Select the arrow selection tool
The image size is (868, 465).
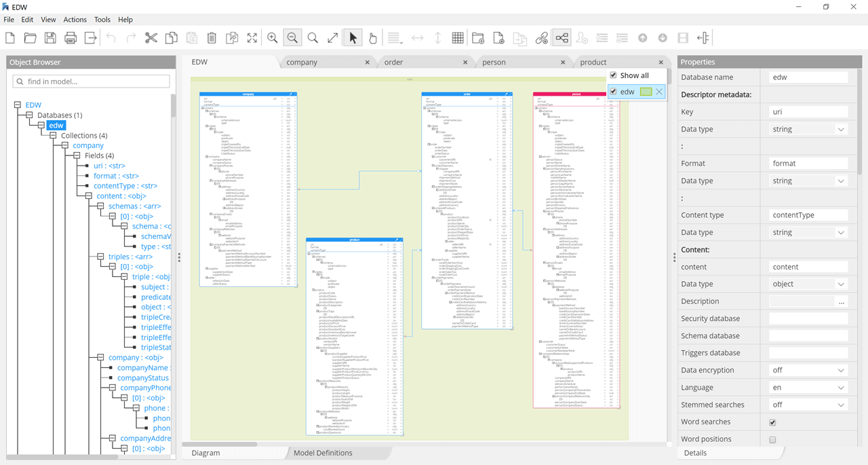tap(352, 37)
